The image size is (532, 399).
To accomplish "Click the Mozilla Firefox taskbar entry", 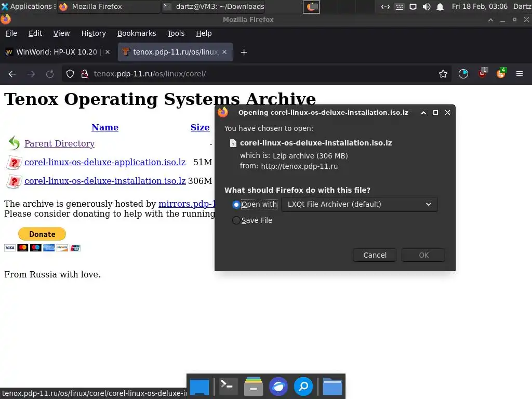I will pyautogui.click(x=109, y=6).
